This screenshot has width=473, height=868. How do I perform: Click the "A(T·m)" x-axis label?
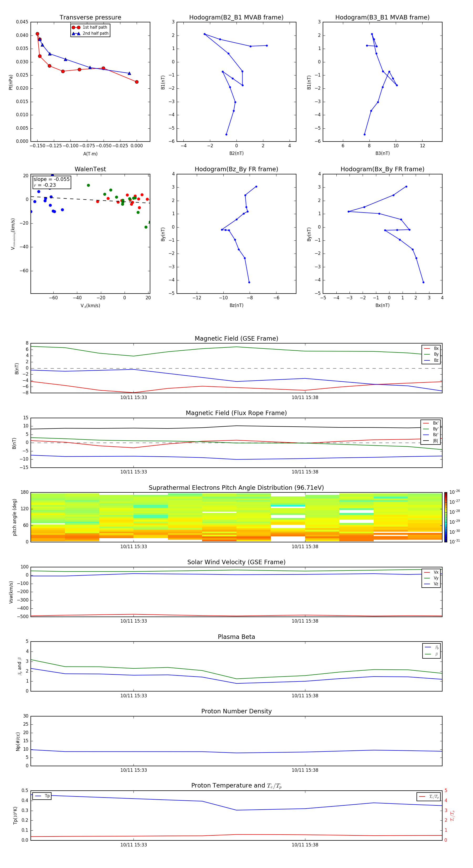[x=90, y=154]
